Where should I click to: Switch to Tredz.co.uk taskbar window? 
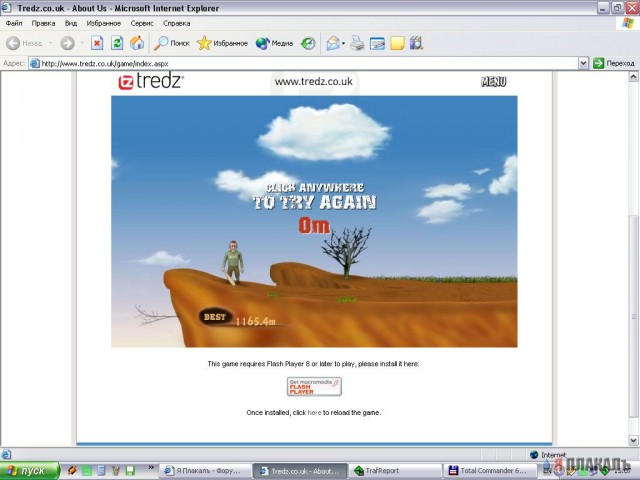(300, 471)
